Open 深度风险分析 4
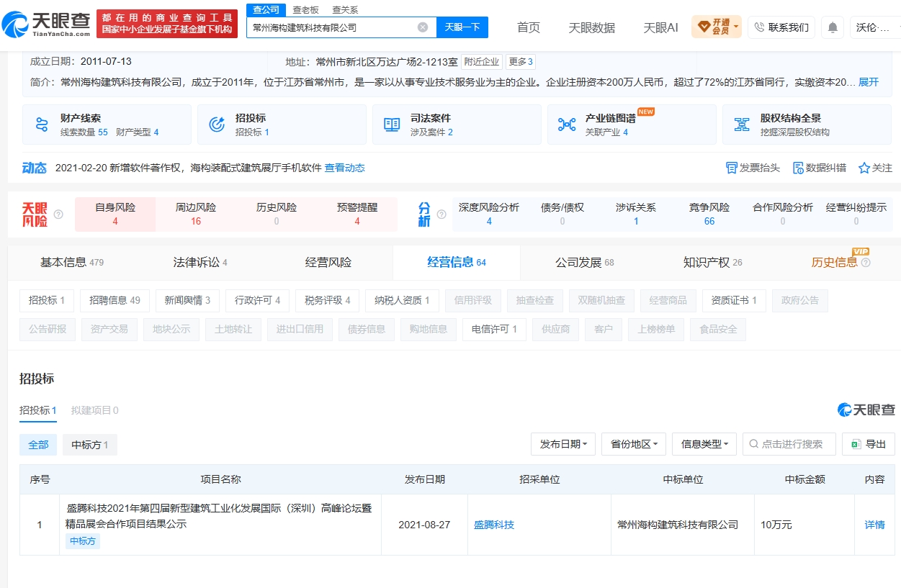Image resolution: width=901 pixels, height=588 pixels. point(489,214)
